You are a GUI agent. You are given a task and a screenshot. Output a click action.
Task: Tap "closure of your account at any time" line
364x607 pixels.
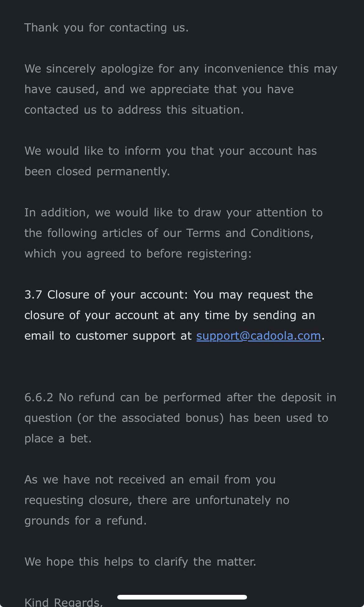170,315
